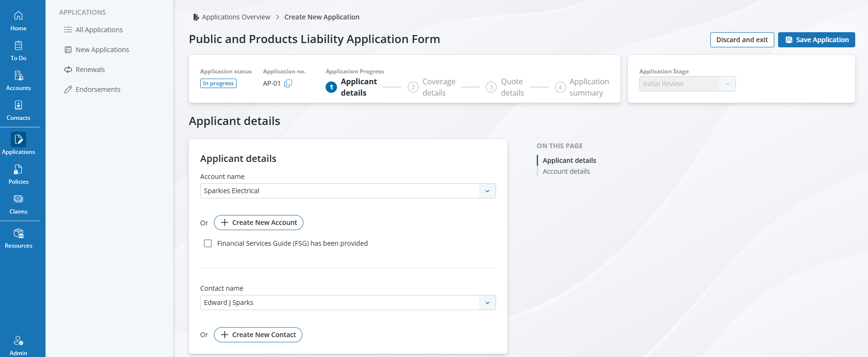Copy application number AP-01 icon

point(288,83)
